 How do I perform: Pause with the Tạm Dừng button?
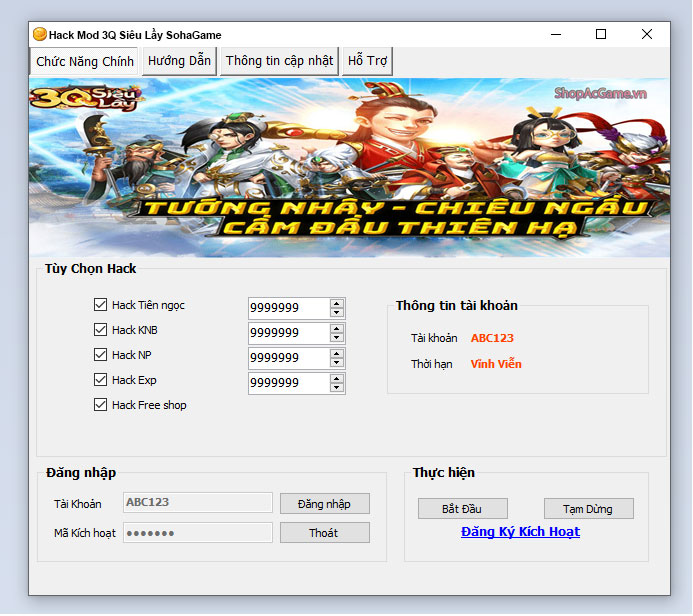point(589,509)
